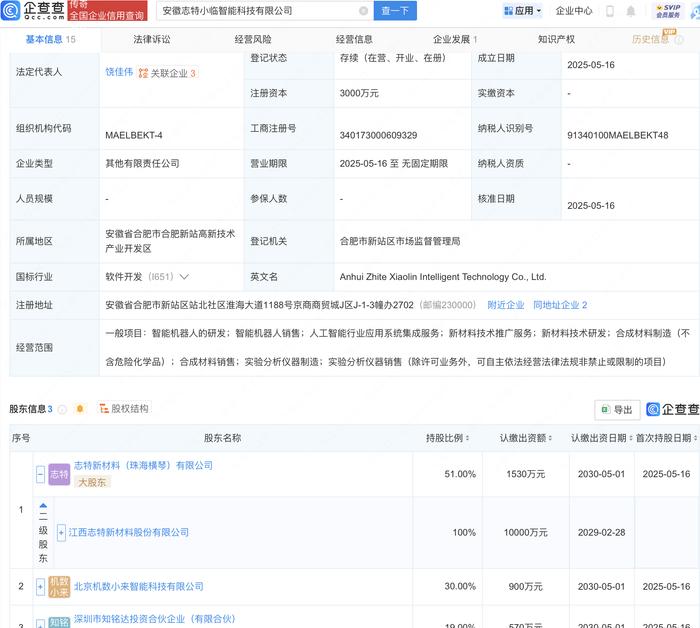Open 附近企业 link
Viewport: 700px width, 628px height.
coord(506,305)
